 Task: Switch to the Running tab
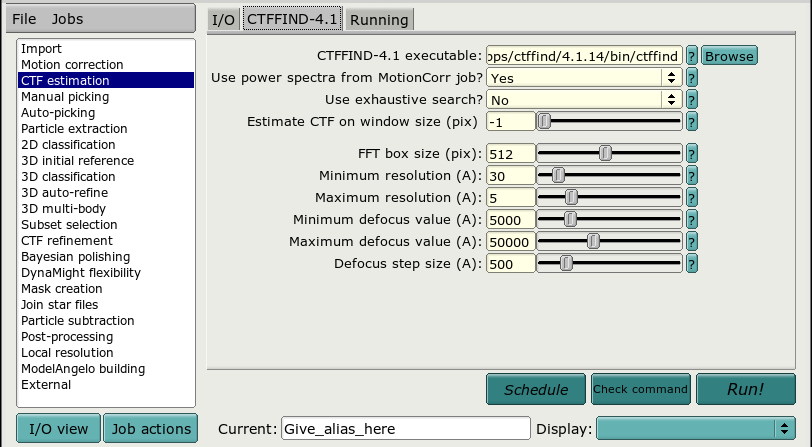379,20
